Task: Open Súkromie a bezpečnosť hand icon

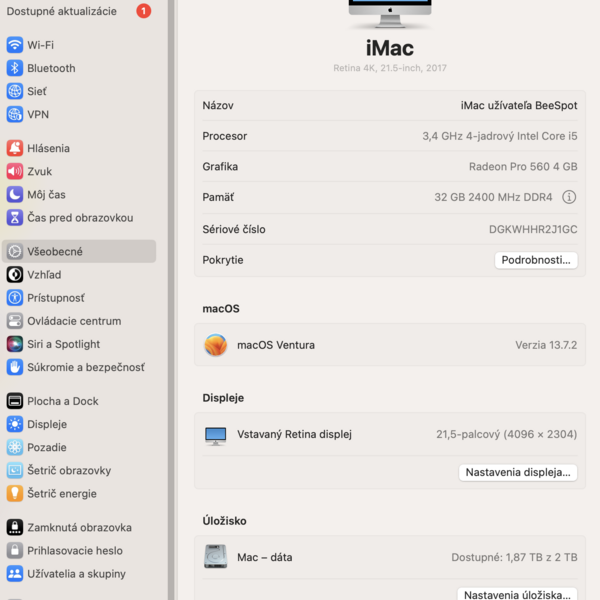Action: [x=15, y=367]
